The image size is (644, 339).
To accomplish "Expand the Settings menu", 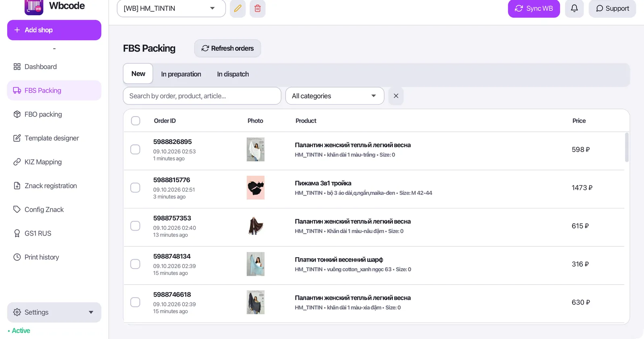I will pyautogui.click(x=54, y=312).
